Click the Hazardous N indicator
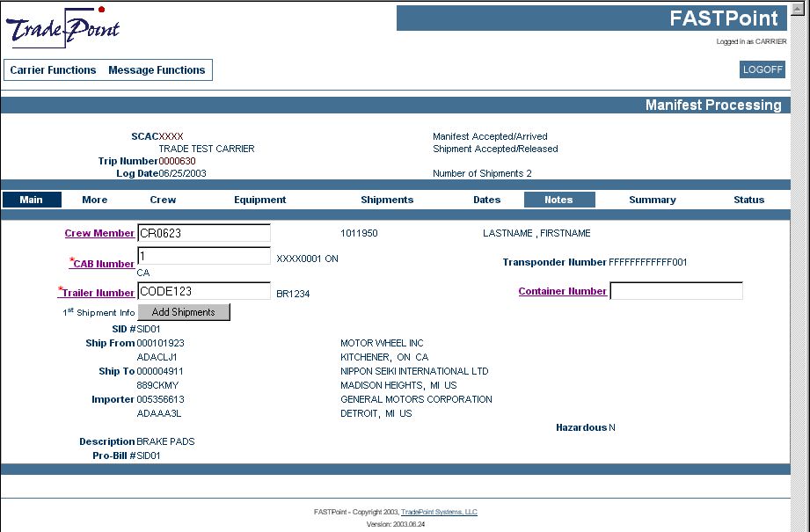Screen dimensions: 810x532 [585, 427]
